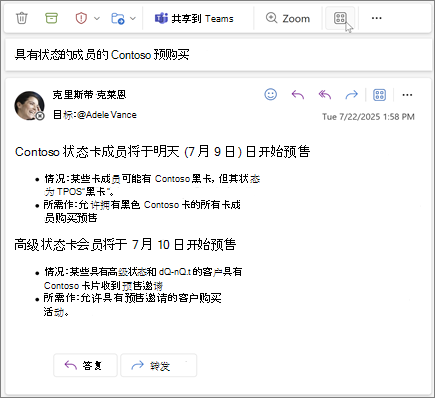The width and height of the screenshot is (435, 398).
Task: Click the timestamp Tue 7/22/2025 1:58 PM
Action: click(x=368, y=117)
